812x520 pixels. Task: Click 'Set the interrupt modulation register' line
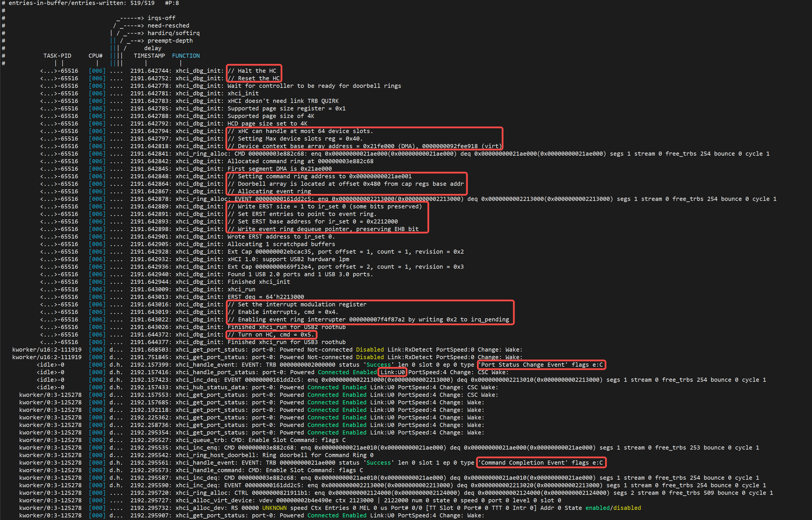pyautogui.click(x=297, y=305)
